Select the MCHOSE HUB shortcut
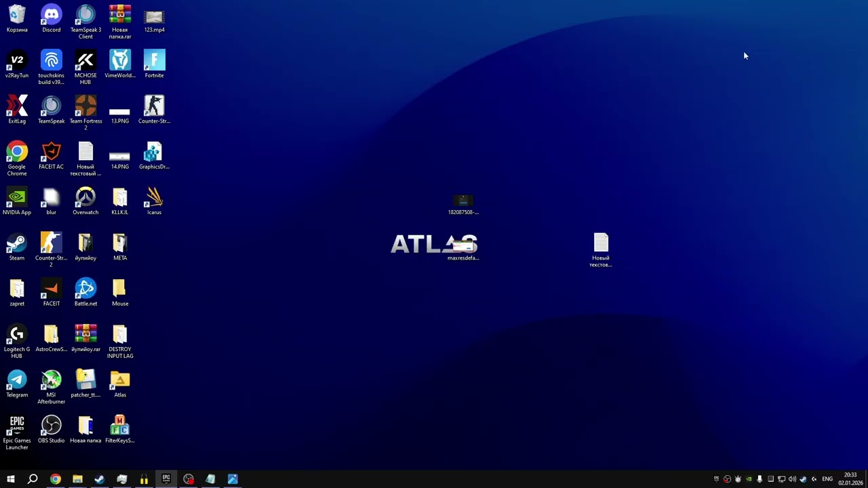This screenshot has width=868, height=488. 85,68
